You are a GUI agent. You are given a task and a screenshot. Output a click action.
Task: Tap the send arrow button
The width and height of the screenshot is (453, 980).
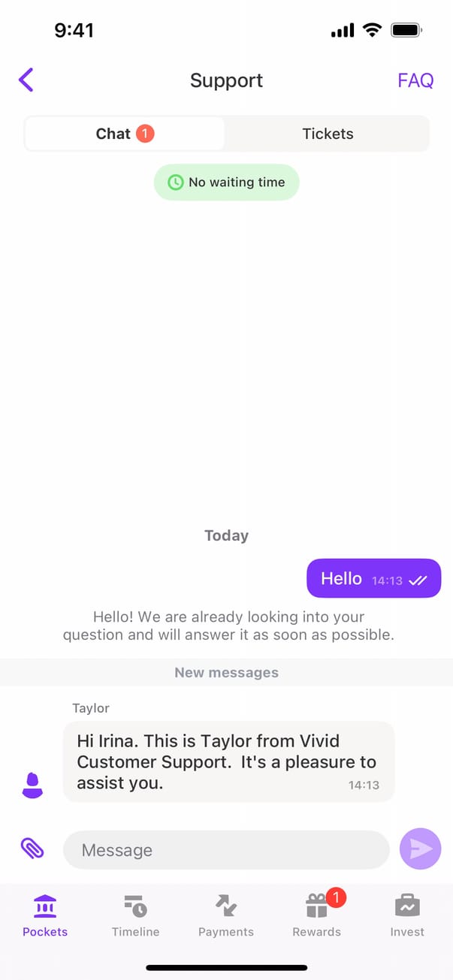tap(421, 849)
